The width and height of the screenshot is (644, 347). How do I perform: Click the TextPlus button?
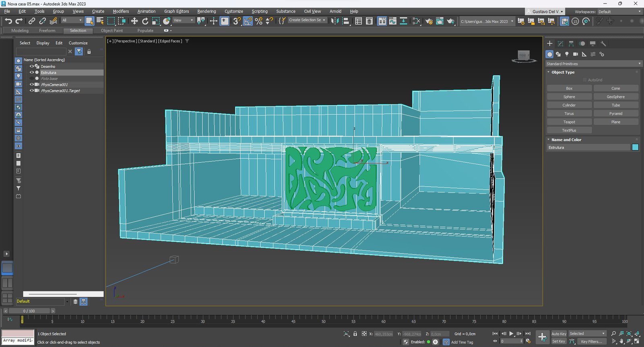tap(569, 131)
